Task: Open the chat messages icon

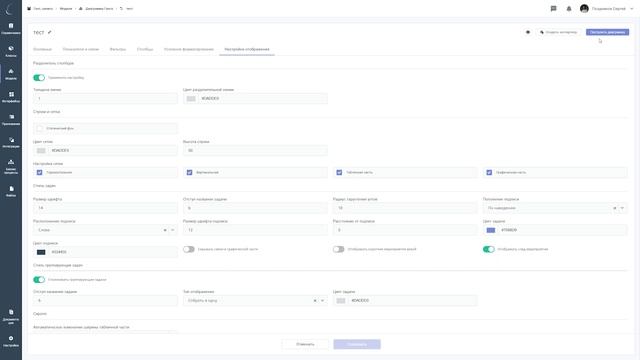Action: pyautogui.click(x=553, y=9)
